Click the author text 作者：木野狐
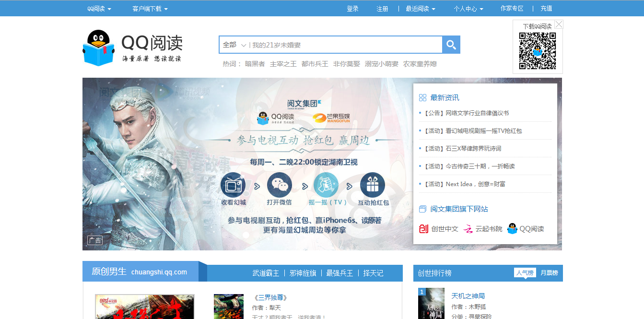 pos(468,307)
